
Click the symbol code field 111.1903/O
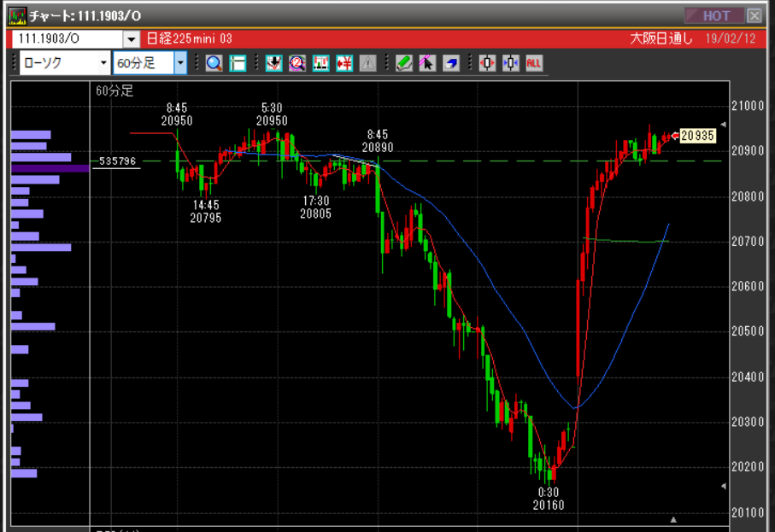pyautogui.click(x=68, y=38)
